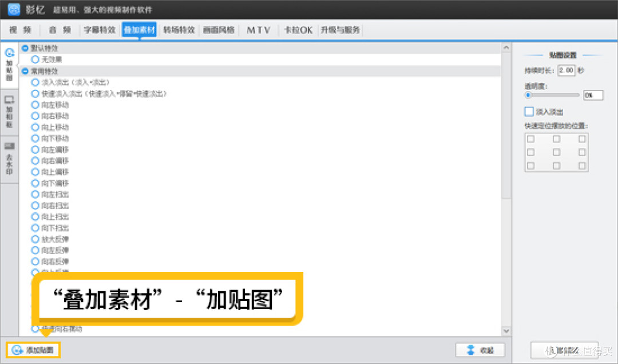Select the 向上偏移 effect
This screenshot has width=618, height=364.
(x=35, y=172)
